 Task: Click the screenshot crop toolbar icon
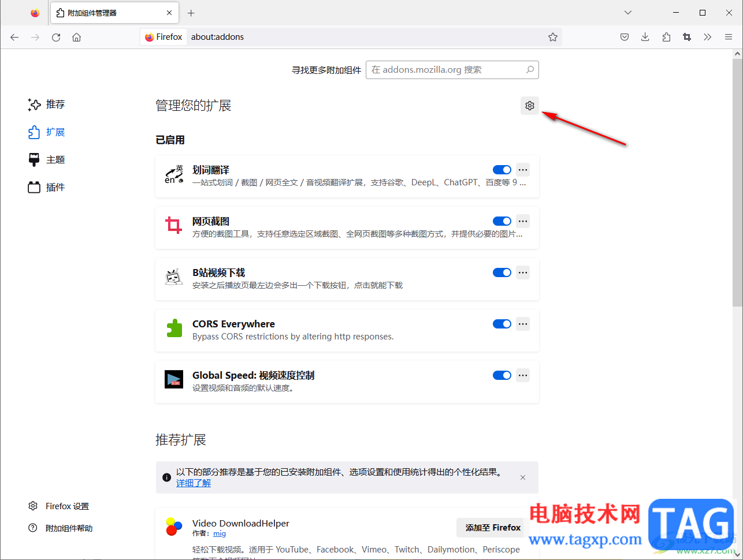click(x=687, y=37)
